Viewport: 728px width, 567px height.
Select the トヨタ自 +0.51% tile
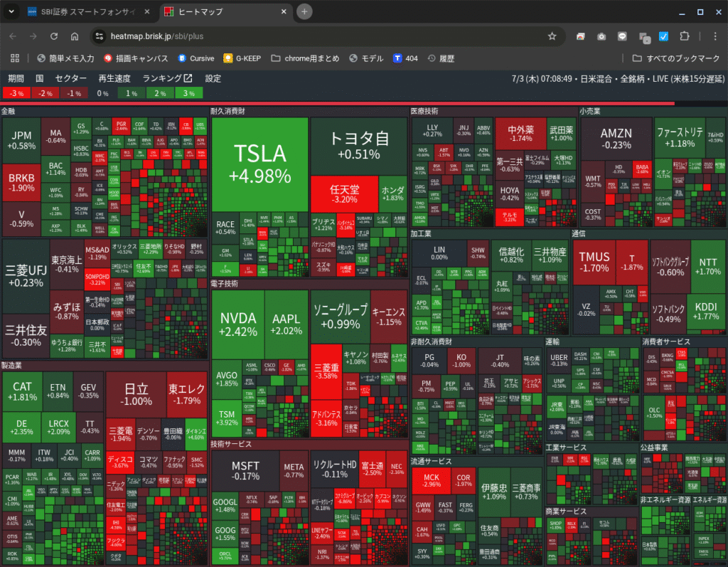click(x=359, y=146)
